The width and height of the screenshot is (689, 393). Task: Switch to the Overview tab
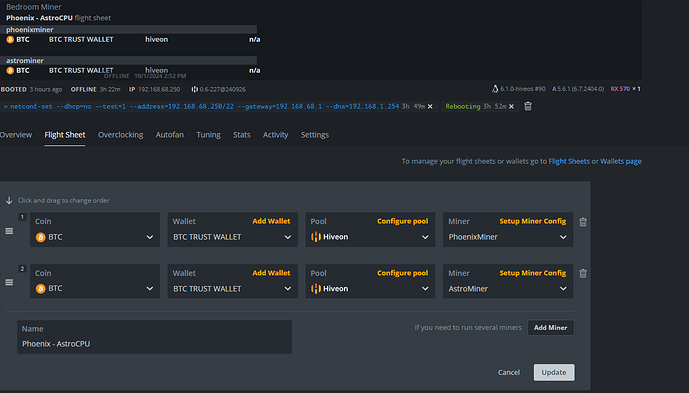(16, 135)
